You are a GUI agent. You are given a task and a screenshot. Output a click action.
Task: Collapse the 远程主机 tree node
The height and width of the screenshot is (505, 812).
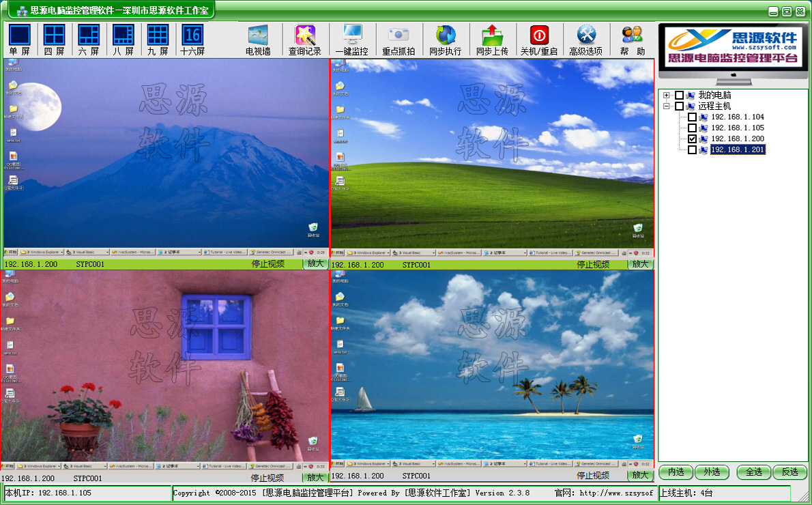pos(667,106)
